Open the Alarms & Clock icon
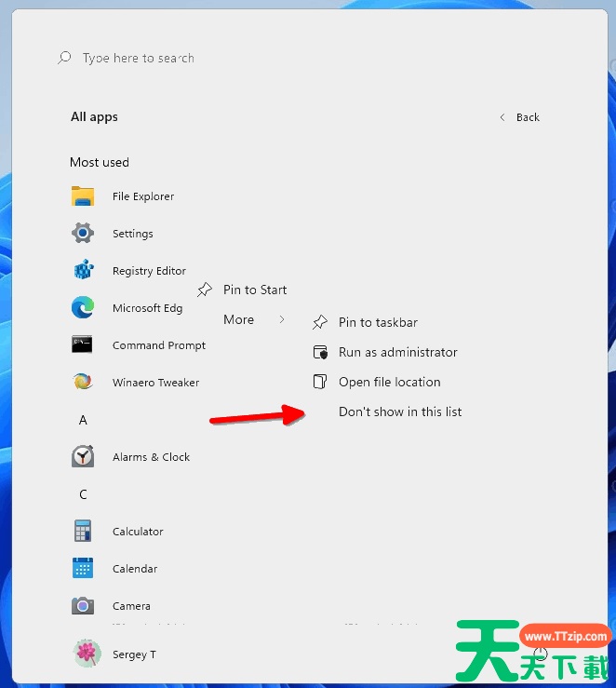Screen dimensions: 616x688 click(83, 456)
